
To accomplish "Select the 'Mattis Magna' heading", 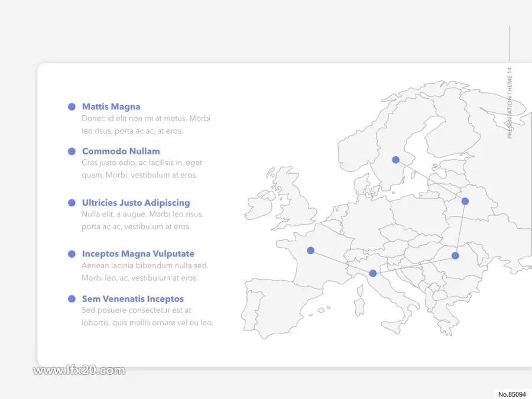I will [111, 106].
